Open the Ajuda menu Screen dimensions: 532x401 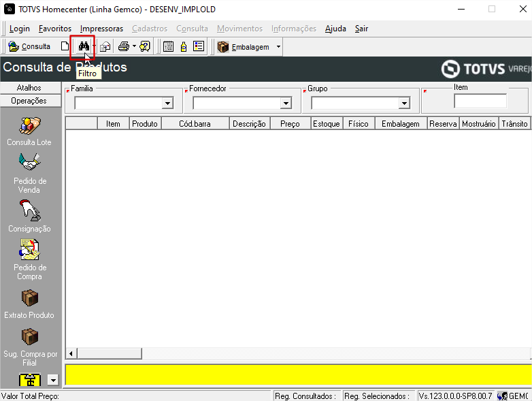coord(335,29)
